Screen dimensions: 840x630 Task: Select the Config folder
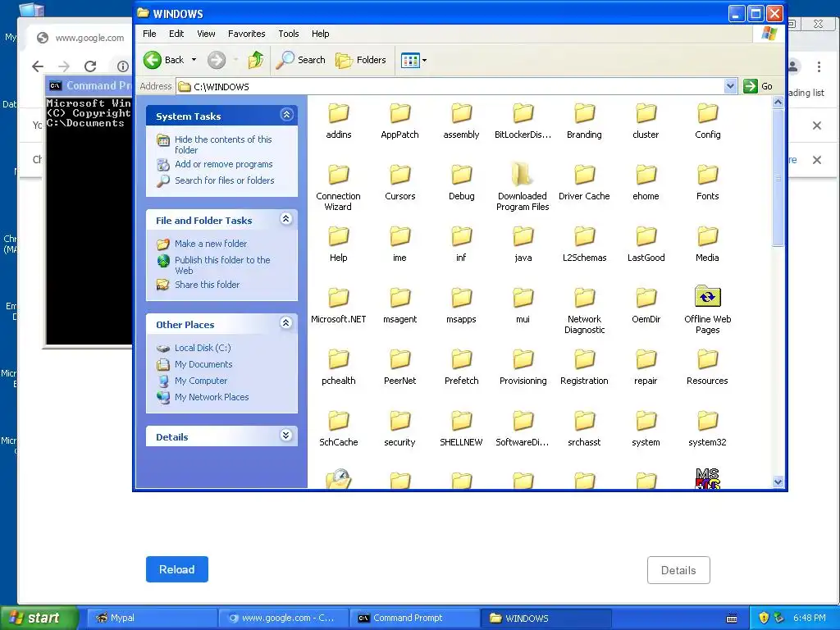tap(708, 121)
